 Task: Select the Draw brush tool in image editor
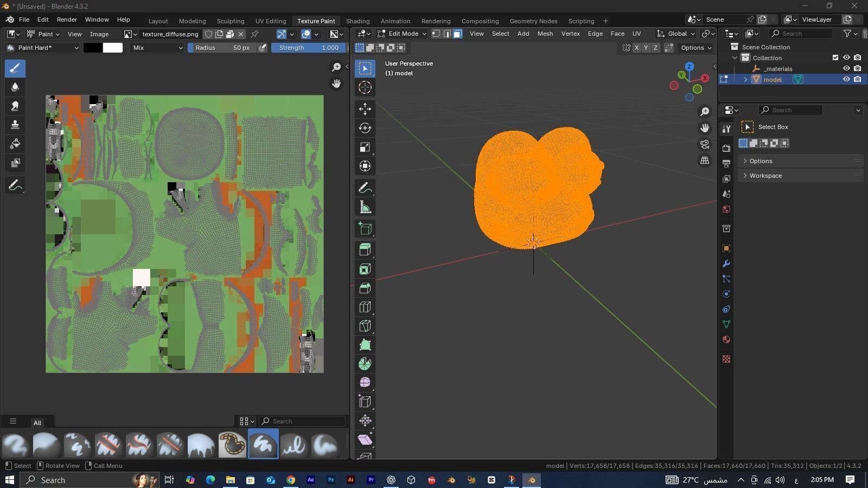(x=15, y=68)
